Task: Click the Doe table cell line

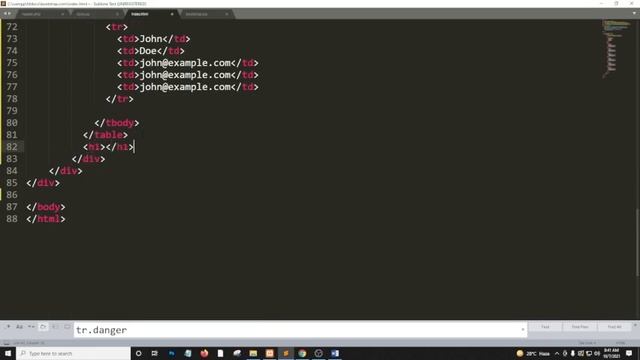Action: coord(151,51)
